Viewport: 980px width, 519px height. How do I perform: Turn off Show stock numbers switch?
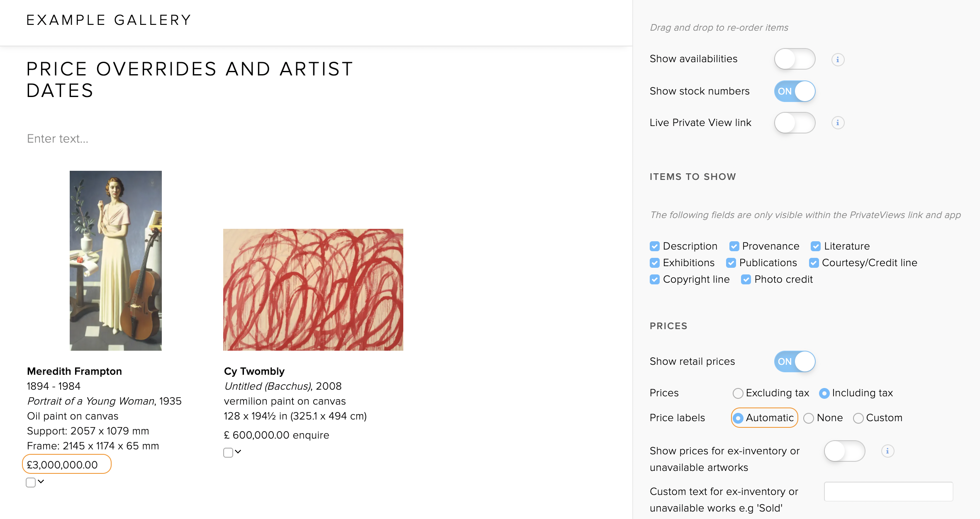(795, 91)
